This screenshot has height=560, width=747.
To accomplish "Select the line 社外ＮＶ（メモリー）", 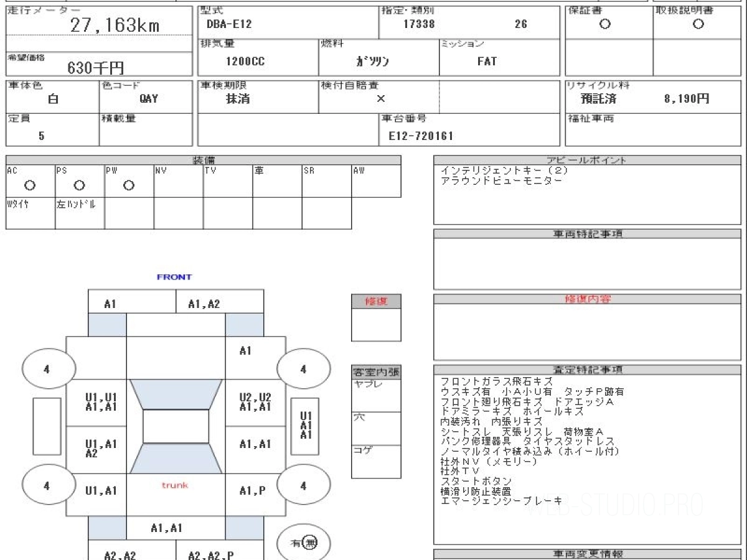I will point(489,461).
